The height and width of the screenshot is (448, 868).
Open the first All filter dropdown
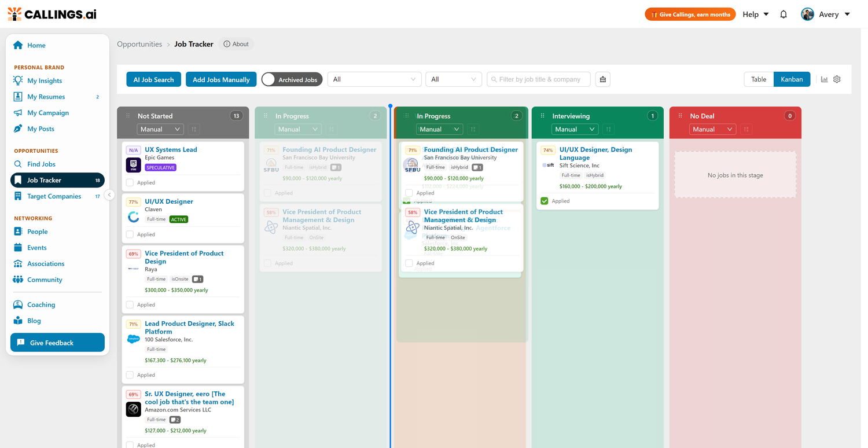pos(374,79)
